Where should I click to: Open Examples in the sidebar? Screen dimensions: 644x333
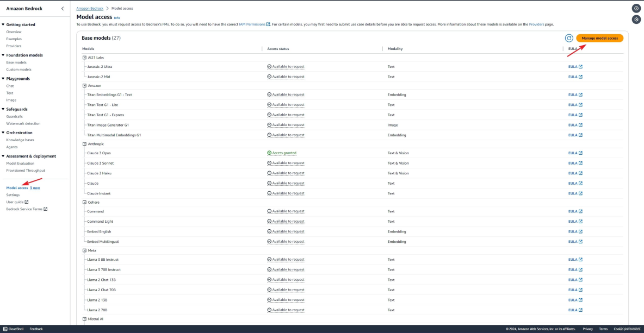[x=14, y=39]
